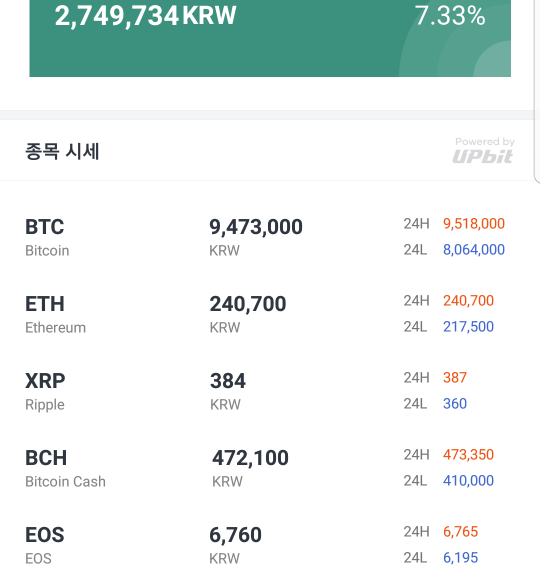Click the 종목 시세 section heading
Screen dimensions: 540x570
(x=62, y=151)
